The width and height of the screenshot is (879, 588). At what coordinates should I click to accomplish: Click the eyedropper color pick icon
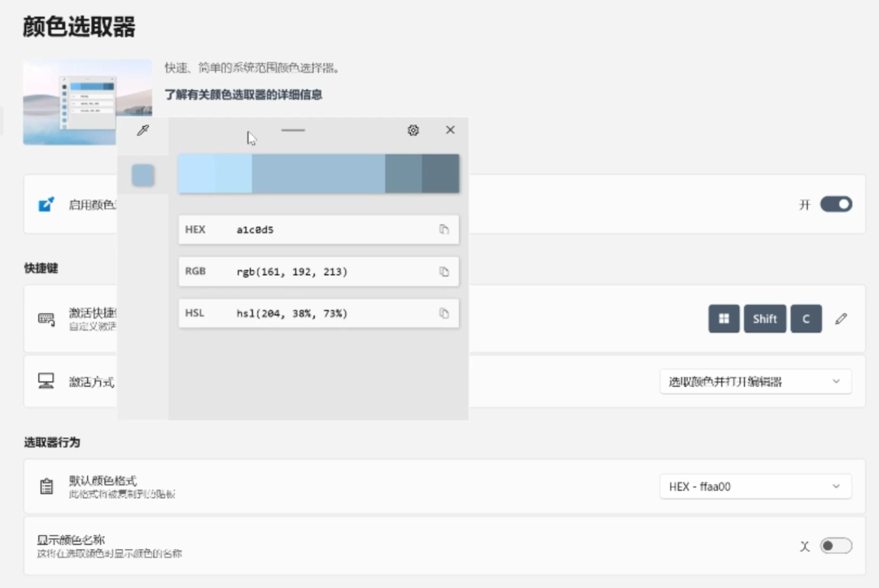pos(143,130)
